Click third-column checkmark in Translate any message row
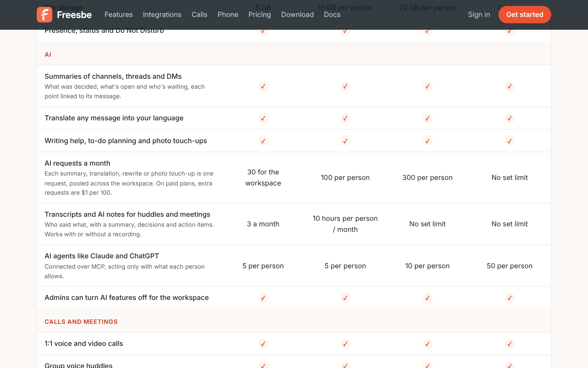This screenshot has height=368, width=588. [427, 118]
